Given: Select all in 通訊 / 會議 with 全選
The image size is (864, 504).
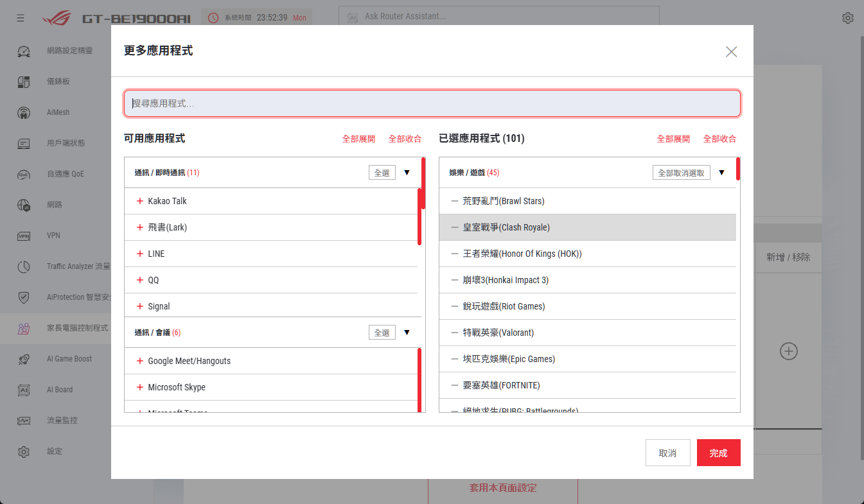Looking at the screenshot, I should coord(382,333).
